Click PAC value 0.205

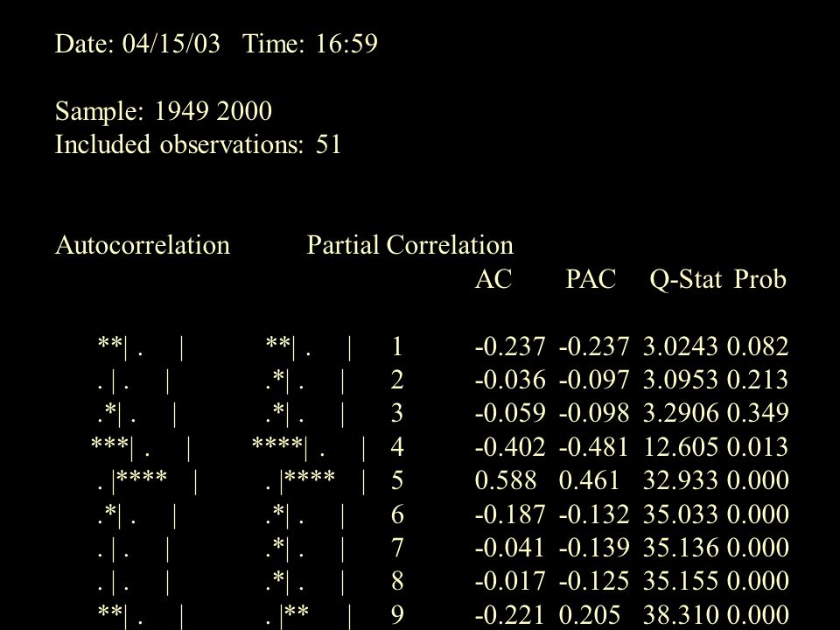589,615
